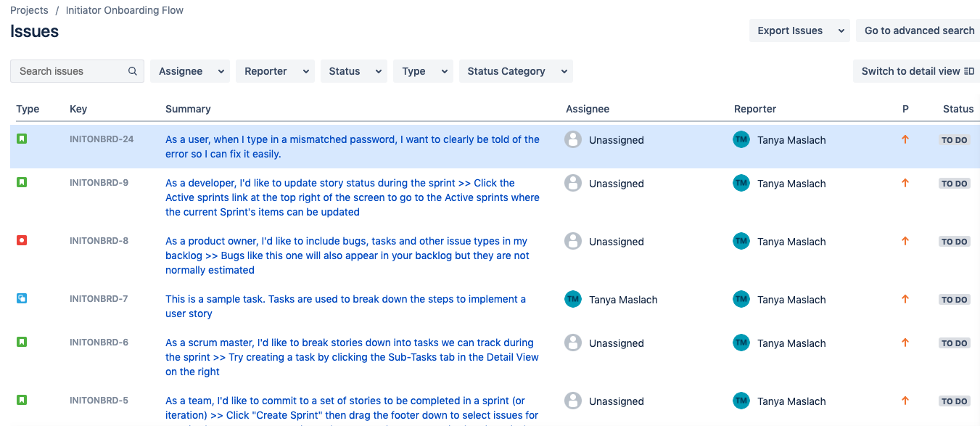
Task: Click the TO DO status badge for INITONBRD-9
Action: tap(955, 184)
